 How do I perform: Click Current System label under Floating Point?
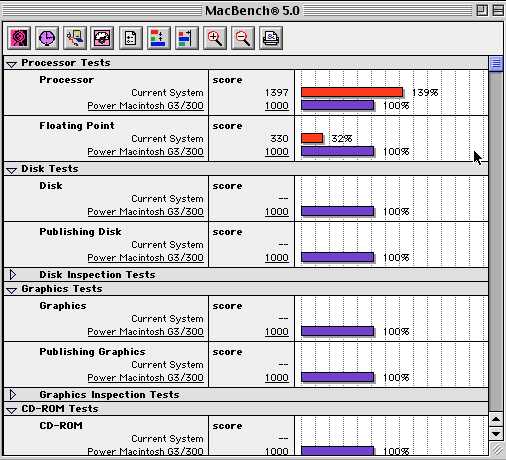pyautogui.click(x=167, y=139)
